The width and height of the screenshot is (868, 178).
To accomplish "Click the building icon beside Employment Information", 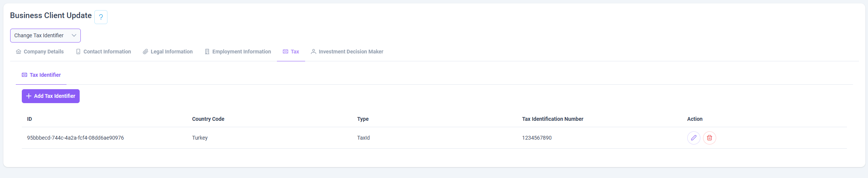I will pyautogui.click(x=207, y=52).
